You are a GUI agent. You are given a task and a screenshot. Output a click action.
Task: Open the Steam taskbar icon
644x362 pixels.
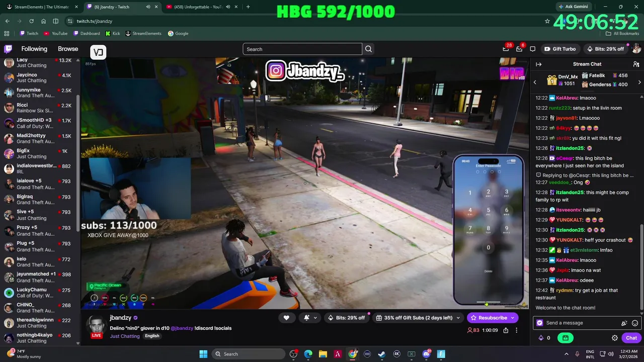(x=382, y=354)
